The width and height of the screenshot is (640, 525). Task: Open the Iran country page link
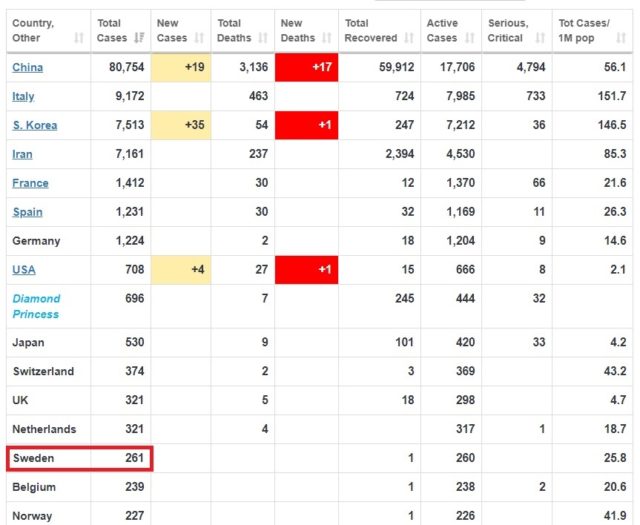point(23,154)
